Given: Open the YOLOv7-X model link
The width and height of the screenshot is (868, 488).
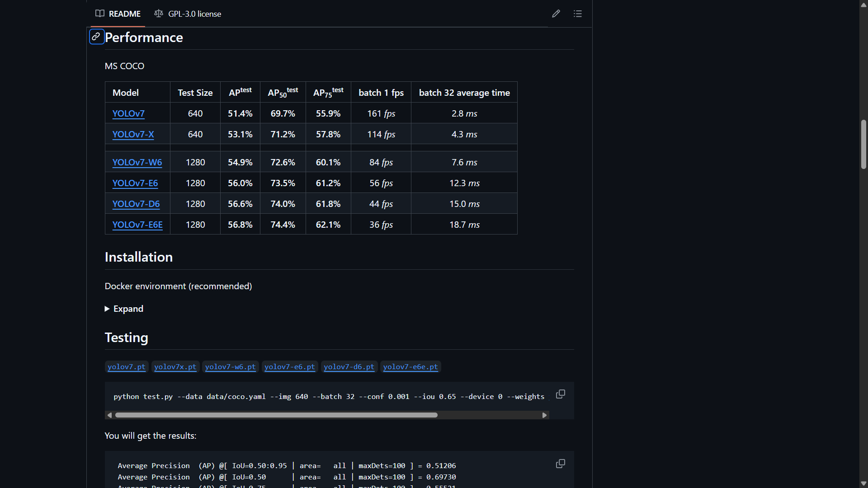Looking at the screenshot, I should tap(133, 134).
